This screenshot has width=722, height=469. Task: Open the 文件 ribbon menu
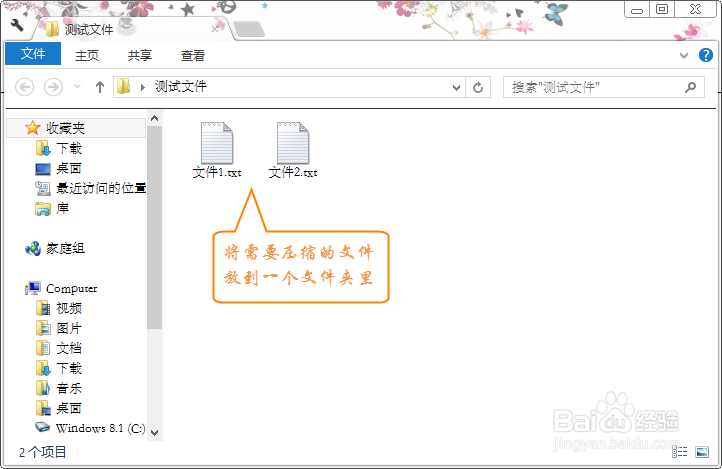33,54
